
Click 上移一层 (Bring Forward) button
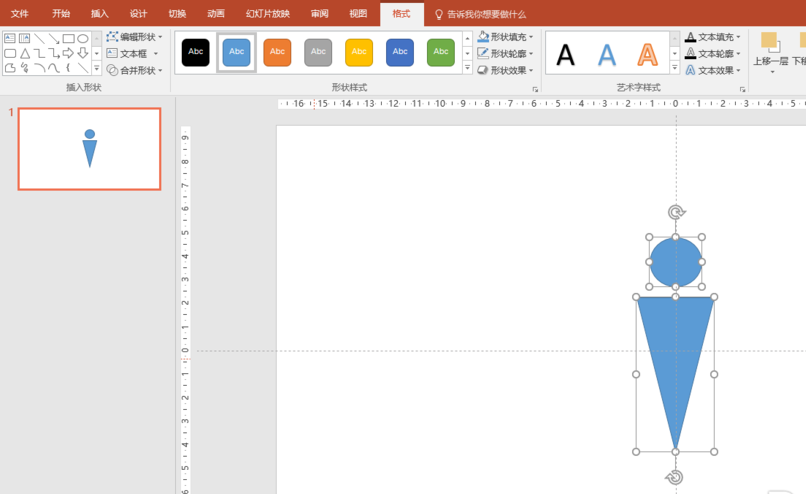pyautogui.click(x=770, y=52)
